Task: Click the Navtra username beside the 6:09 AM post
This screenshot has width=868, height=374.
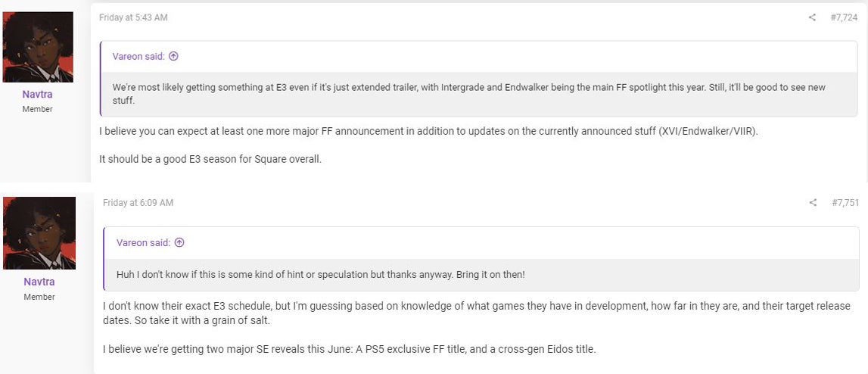Action: (x=39, y=282)
